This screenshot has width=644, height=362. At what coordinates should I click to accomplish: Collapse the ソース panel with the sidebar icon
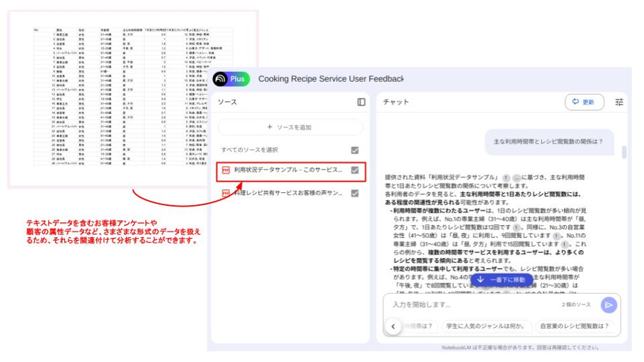361,102
